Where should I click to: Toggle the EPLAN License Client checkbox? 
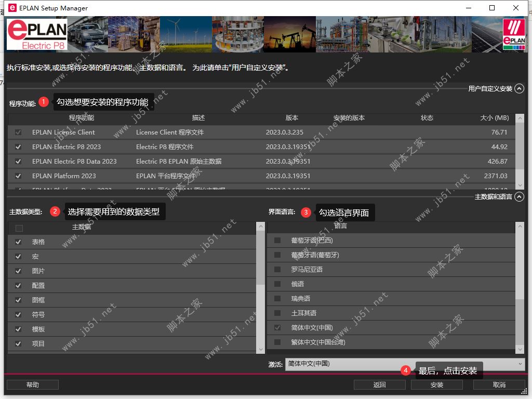coord(18,132)
